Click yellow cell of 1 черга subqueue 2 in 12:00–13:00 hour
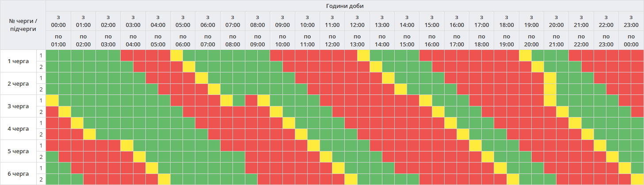644x185 pixels. tap(376, 67)
